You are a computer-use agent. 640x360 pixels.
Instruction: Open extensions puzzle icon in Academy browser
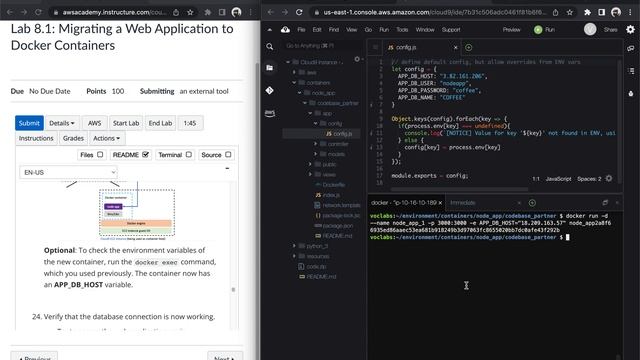coord(208,12)
